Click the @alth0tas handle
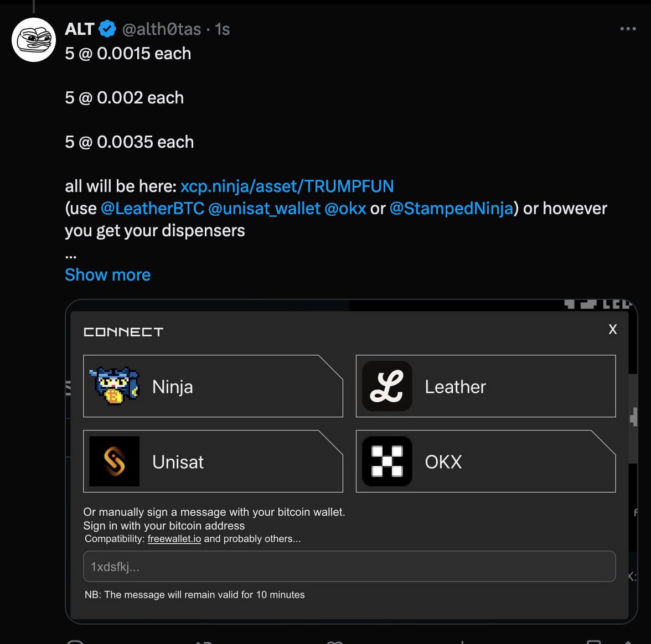This screenshot has width=651, height=644. coord(161,29)
